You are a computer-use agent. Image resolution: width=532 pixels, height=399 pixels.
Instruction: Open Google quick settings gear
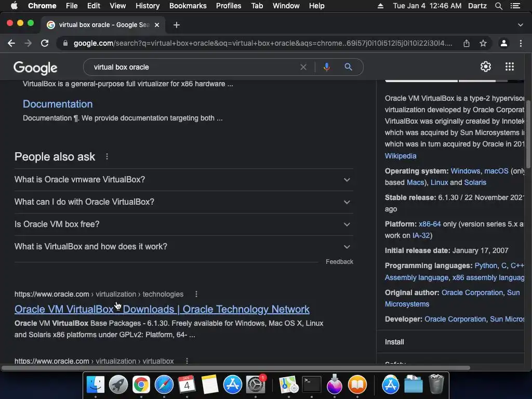click(486, 66)
